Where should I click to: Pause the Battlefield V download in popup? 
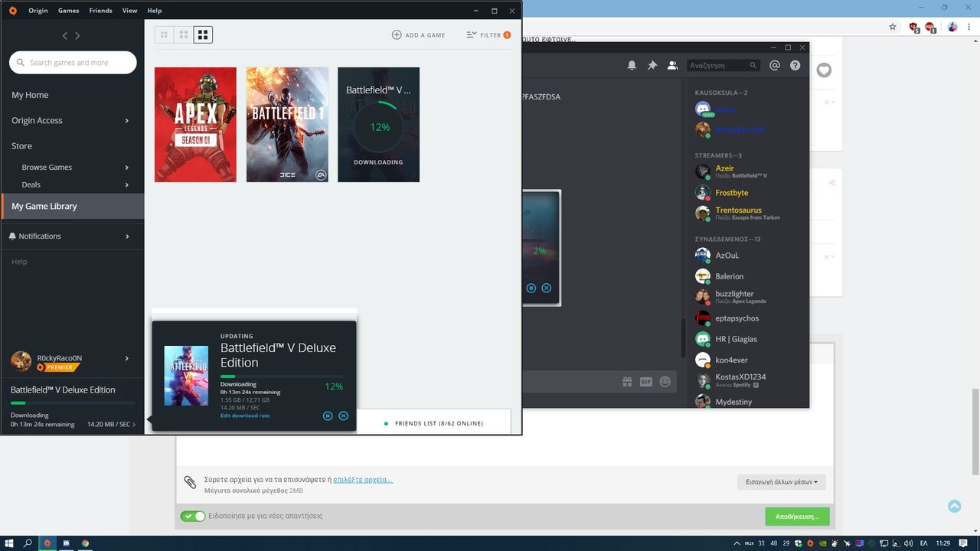click(x=328, y=416)
